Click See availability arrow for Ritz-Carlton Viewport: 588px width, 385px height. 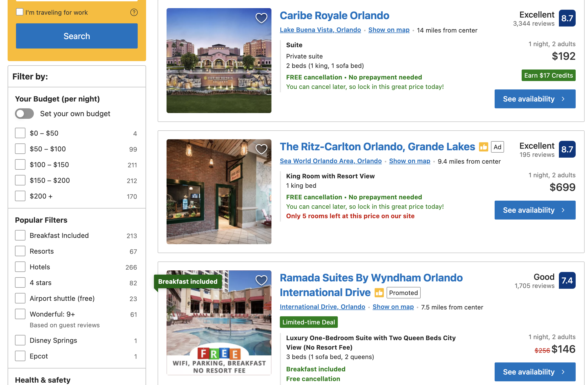click(x=563, y=210)
